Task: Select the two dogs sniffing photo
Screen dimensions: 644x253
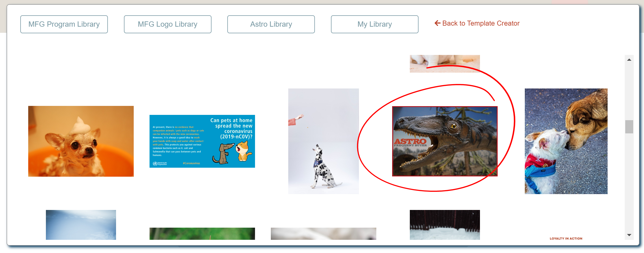Action: point(566,141)
